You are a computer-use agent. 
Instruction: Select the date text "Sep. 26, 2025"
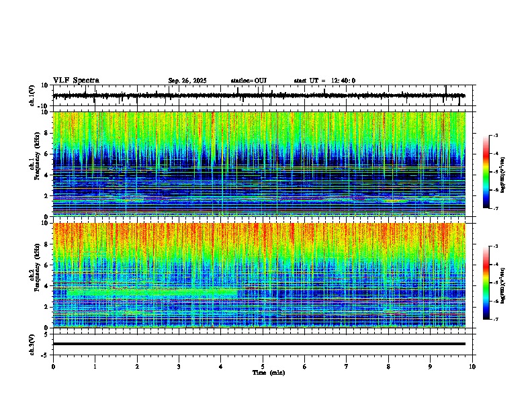click(187, 81)
